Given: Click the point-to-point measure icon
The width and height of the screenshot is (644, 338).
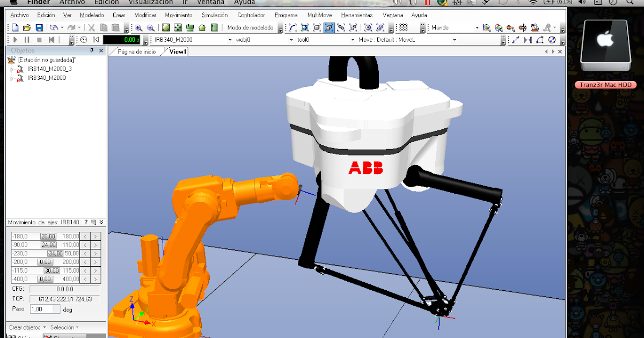Looking at the screenshot, I should [x=515, y=40].
